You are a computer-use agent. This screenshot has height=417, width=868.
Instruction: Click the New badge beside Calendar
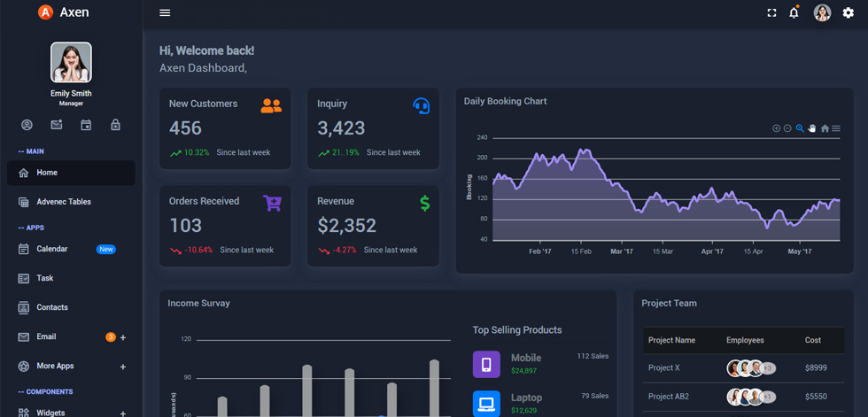[105, 250]
